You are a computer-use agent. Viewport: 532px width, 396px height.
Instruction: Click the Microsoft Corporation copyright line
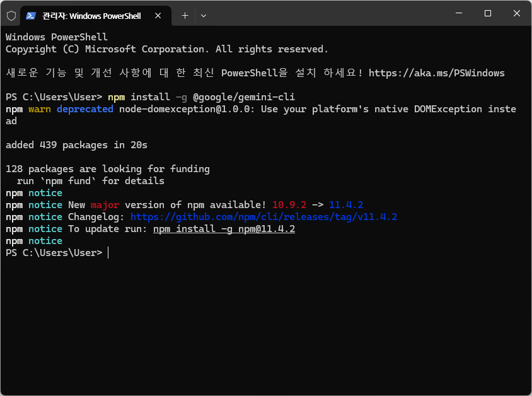(167, 49)
